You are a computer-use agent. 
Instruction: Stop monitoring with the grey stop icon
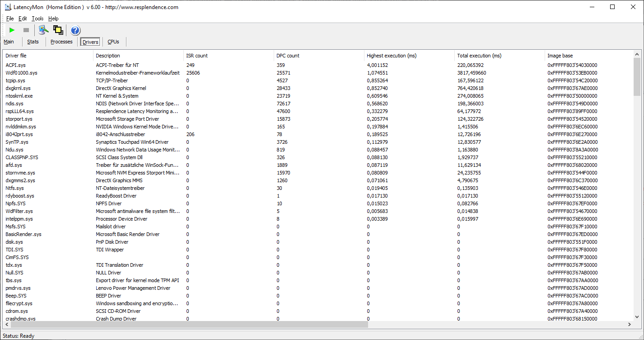pyautogui.click(x=26, y=30)
